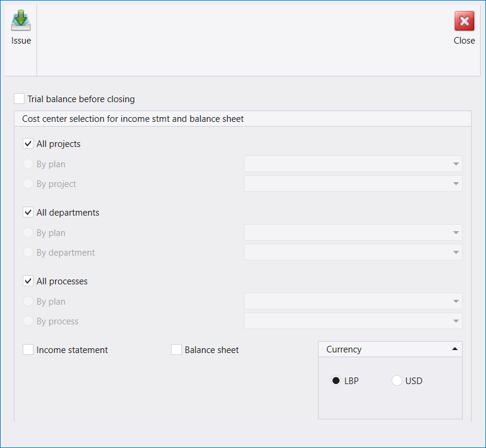Open the projects By plan dropdown
This screenshot has width=486, height=448.
[x=353, y=164]
